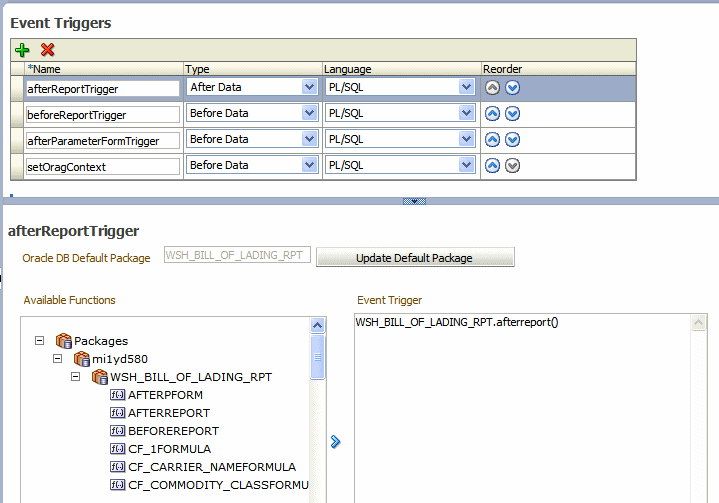719x503 pixels.
Task: Move afterReportTrigger row down
Action: (512, 88)
